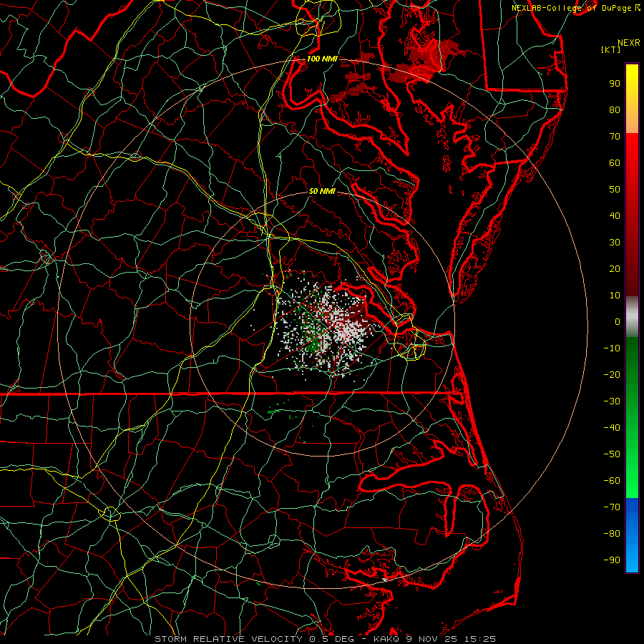Click the 60 value on the velocity scale

click(615, 162)
